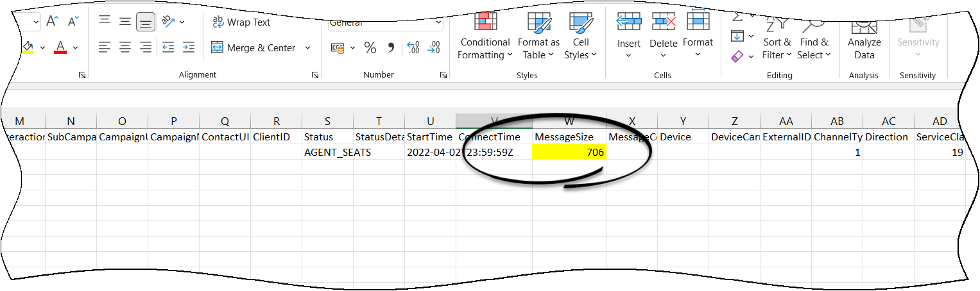Expand the Merge & Center dropdown arrow
The height and width of the screenshot is (291, 980).
(307, 48)
